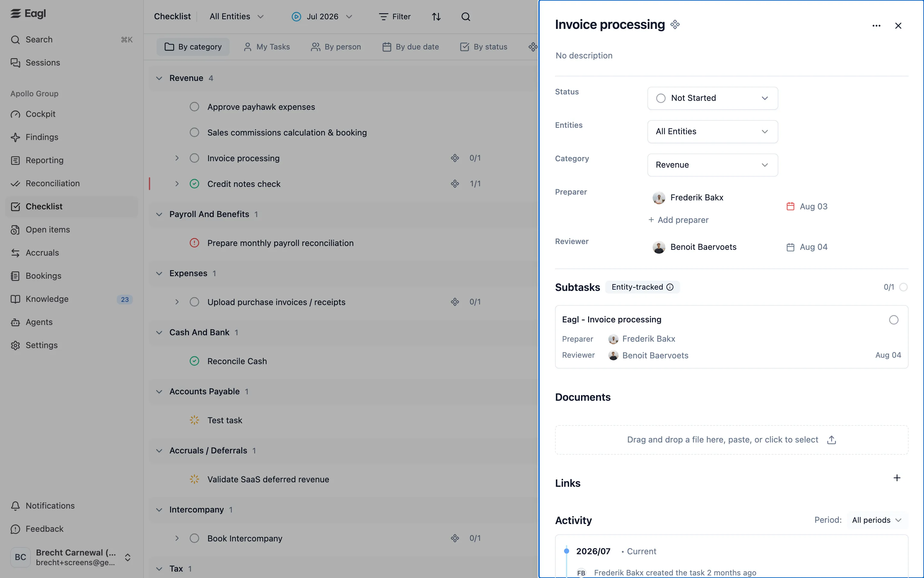The height and width of the screenshot is (578, 924).
Task: Click Add preparer link
Action: point(678,220)
